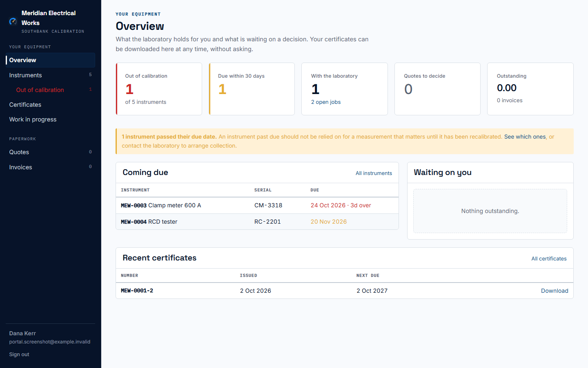The image size is (588, 368).
Task: Click serial number CM-3318
Action: click(x=268, y=205)
